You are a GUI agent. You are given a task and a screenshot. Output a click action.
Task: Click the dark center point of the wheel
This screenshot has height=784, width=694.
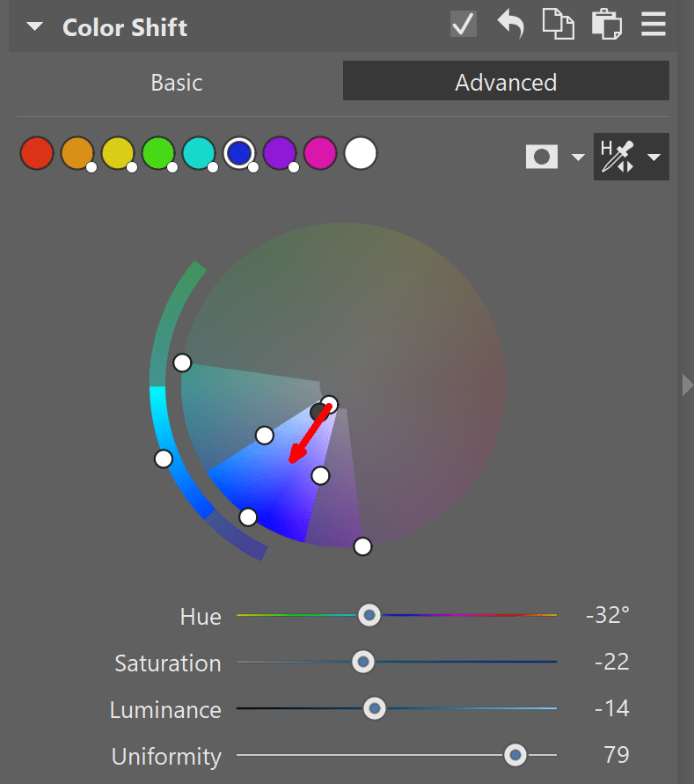[x=318, y=413]
